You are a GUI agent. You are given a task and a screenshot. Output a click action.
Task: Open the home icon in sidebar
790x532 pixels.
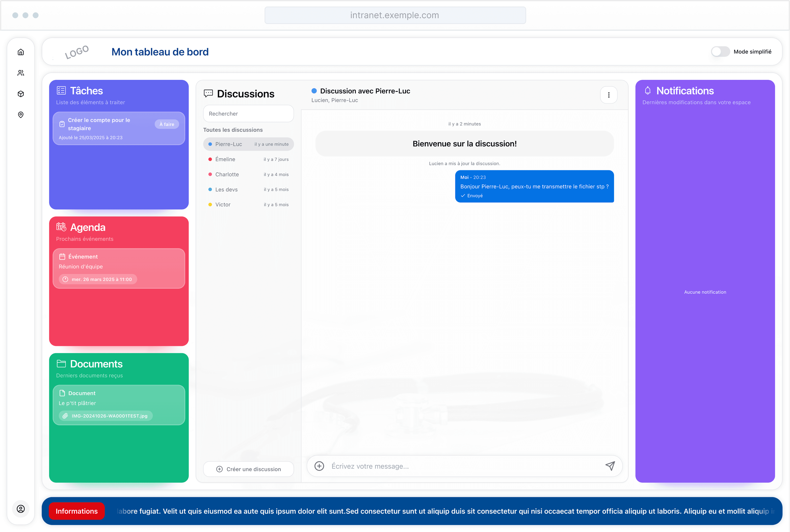(x=21, y=52)
